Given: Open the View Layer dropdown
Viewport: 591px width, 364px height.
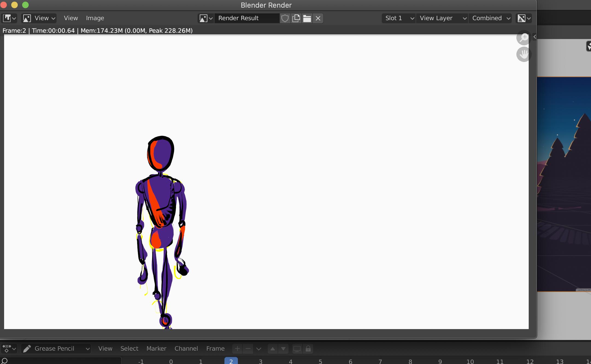Looking at the screenshot, I should 442,18.
